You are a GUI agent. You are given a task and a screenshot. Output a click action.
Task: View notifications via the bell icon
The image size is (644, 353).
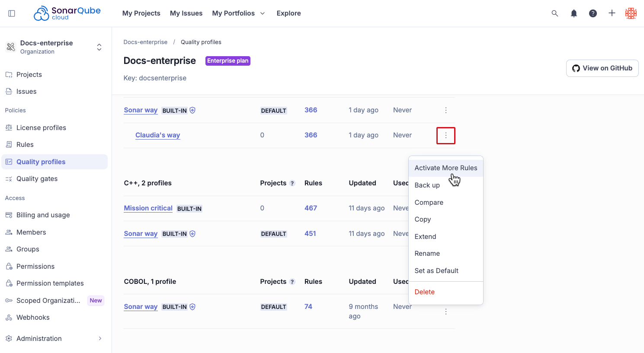coord(574,13)
